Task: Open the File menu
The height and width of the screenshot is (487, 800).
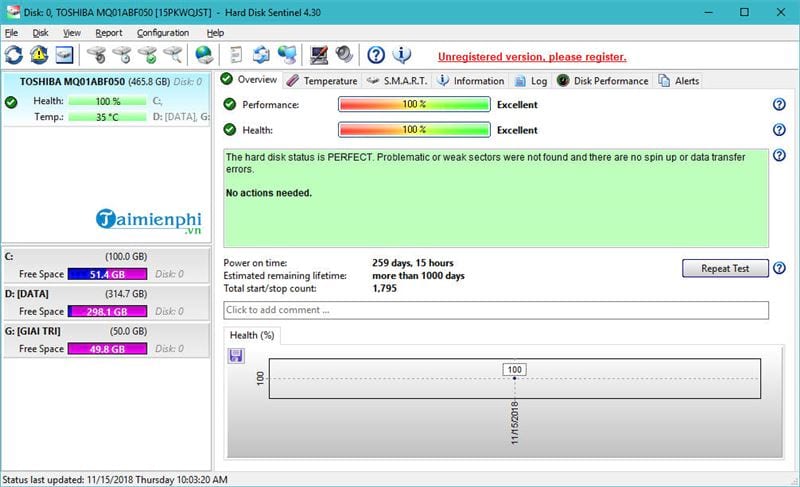Action: pyautogui.click(x=11, y=33)
